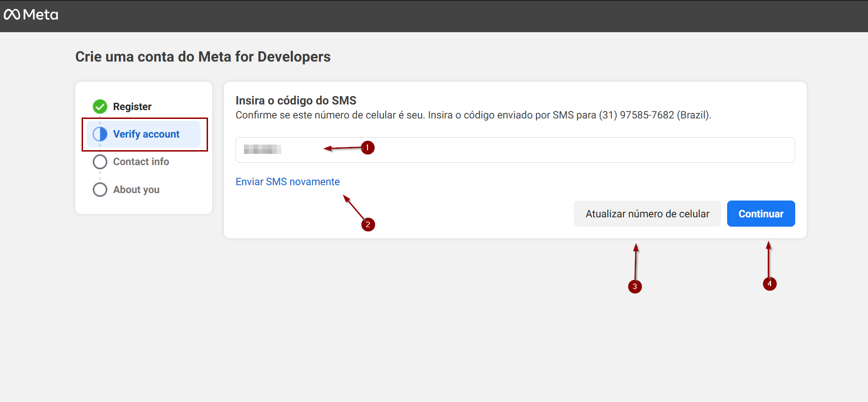Click the red annotation marker numbered 2
Image resolution: width=868 pixels, height=402 pixels.
pos(368,225)
